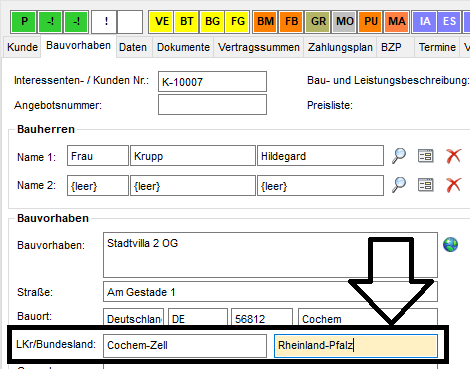Open the Daten tab

pos(133,47)
